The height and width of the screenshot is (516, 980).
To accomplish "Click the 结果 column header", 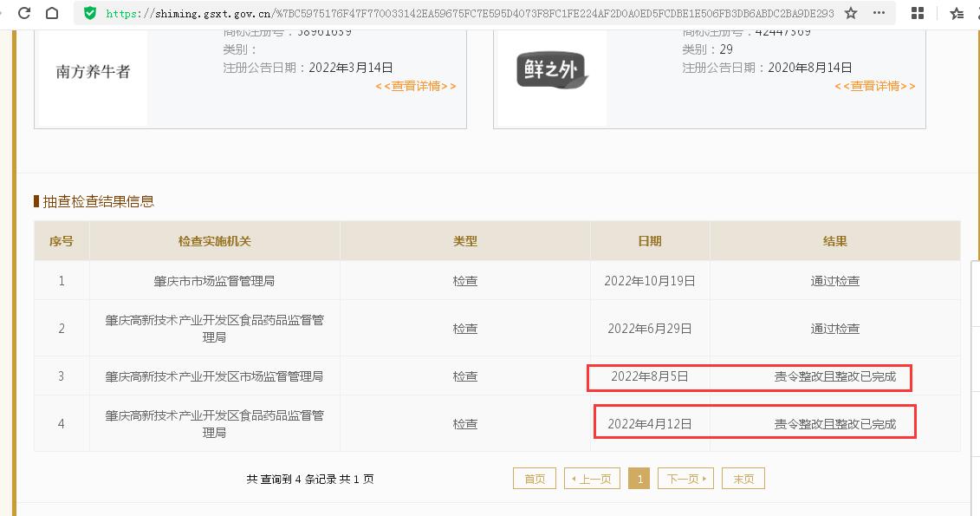I will pyautogui.click(x=835, y=241).
